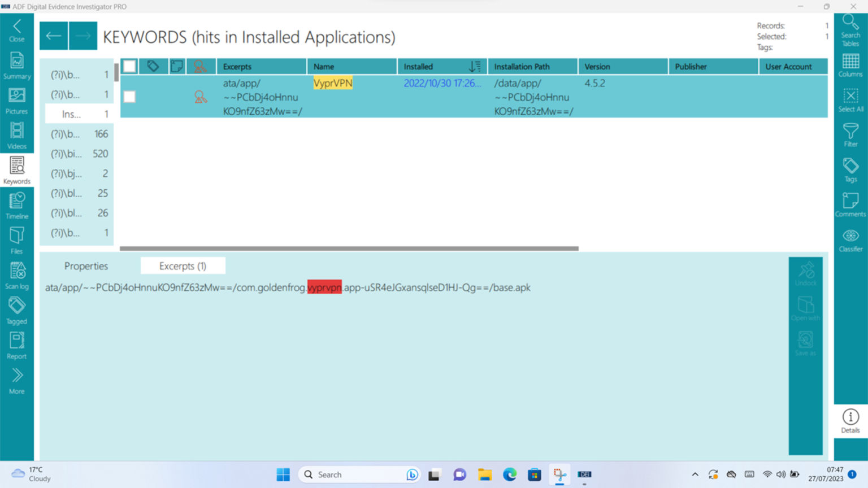Switch to the Properties tab
The width and height of the screenshot is (868, 488).
click(x=86, y=266)
